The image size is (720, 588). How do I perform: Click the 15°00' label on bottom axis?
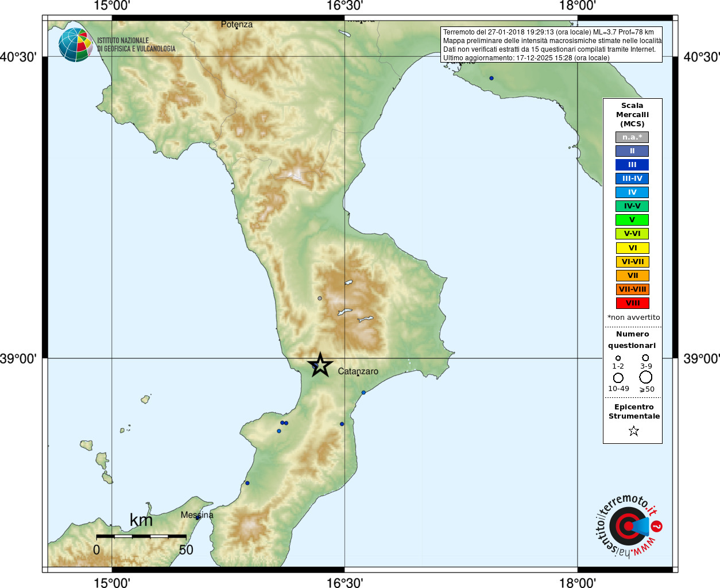pos(112,583)
